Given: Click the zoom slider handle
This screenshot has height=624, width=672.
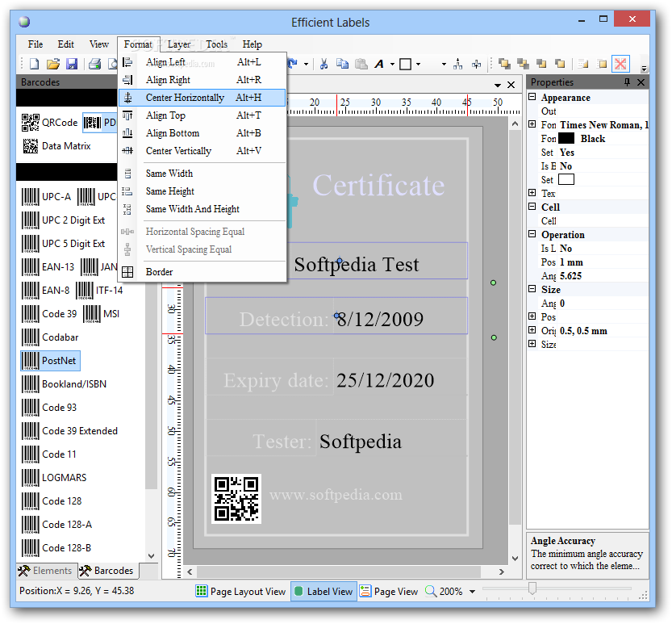Looking at the screenshot, I should tap(532, 588).
